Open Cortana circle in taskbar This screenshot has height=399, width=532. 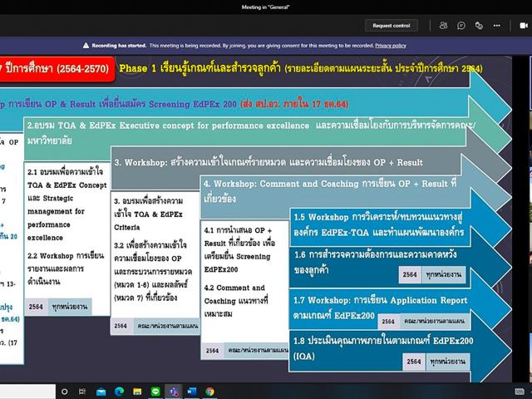pos(64,392)
